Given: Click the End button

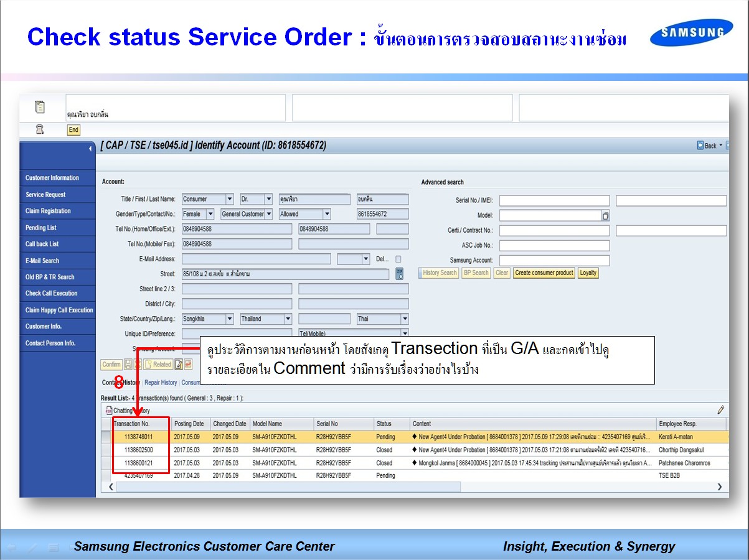Looking at the screenshot, I should coord(73,129).
